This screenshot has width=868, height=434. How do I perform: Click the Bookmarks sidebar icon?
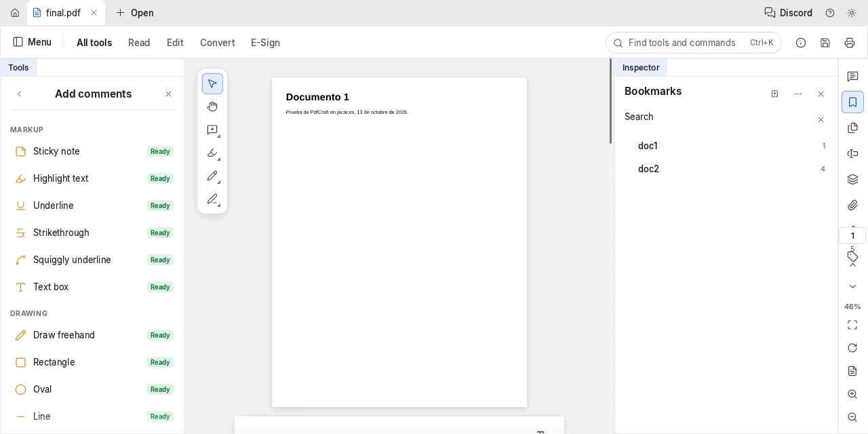853,102
